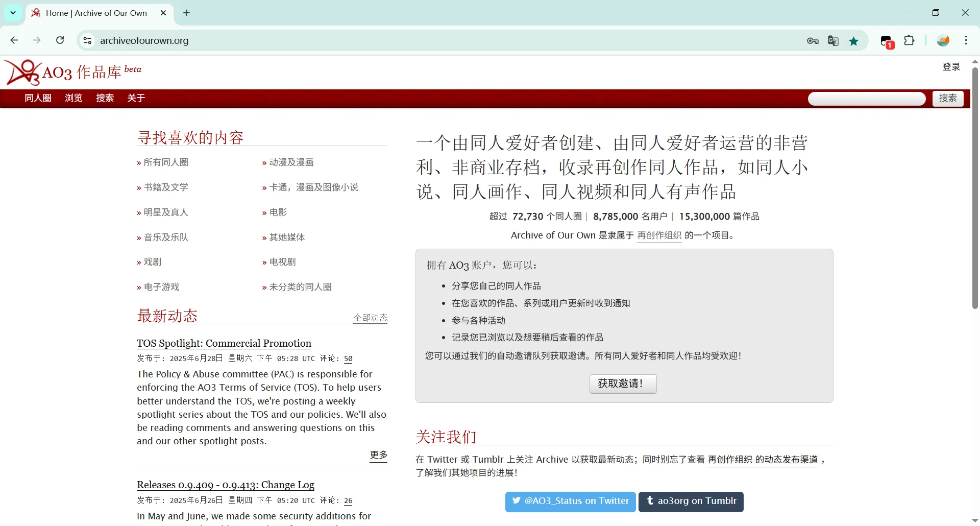Open the browser extensions puzzle icon
The width and height of the screenshot is (980, 526).
point(910,40)
